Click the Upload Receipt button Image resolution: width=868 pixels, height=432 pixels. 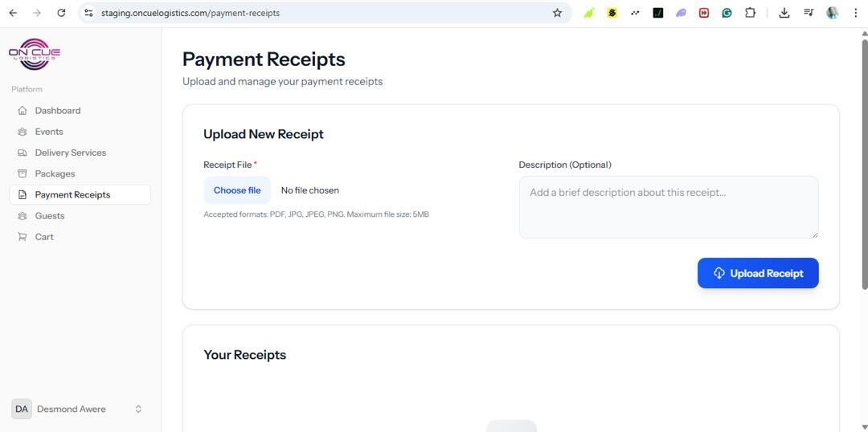click(757, 273)
